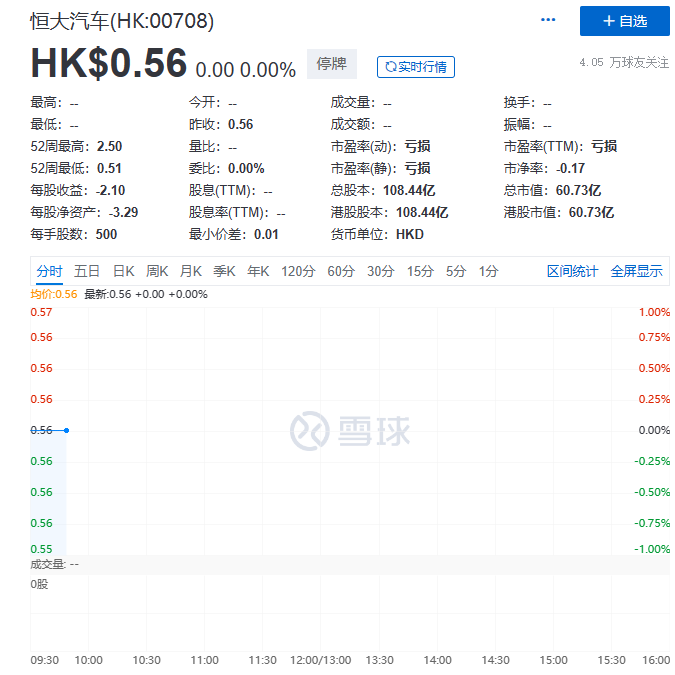Open the 年K chart tab
The height and width of the screenshot is (675, 675).
(x=258, y=271)
